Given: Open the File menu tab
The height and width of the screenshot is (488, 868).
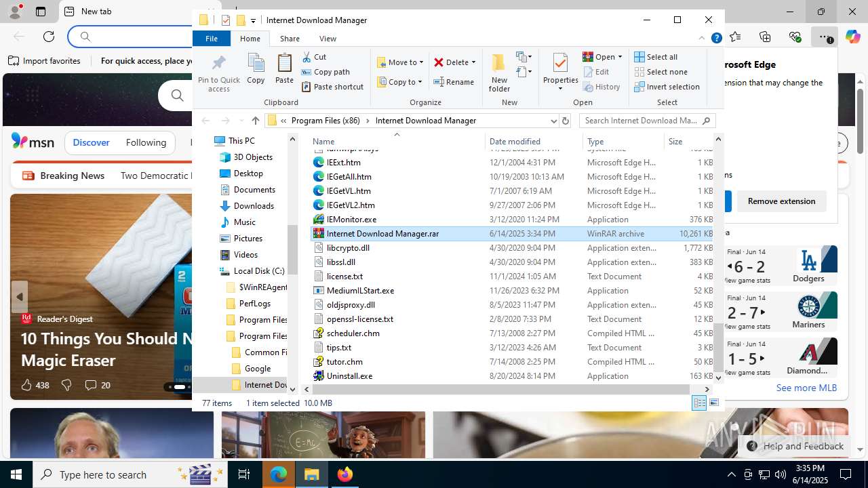Looking at the screenshot, I should coord(212,39).
